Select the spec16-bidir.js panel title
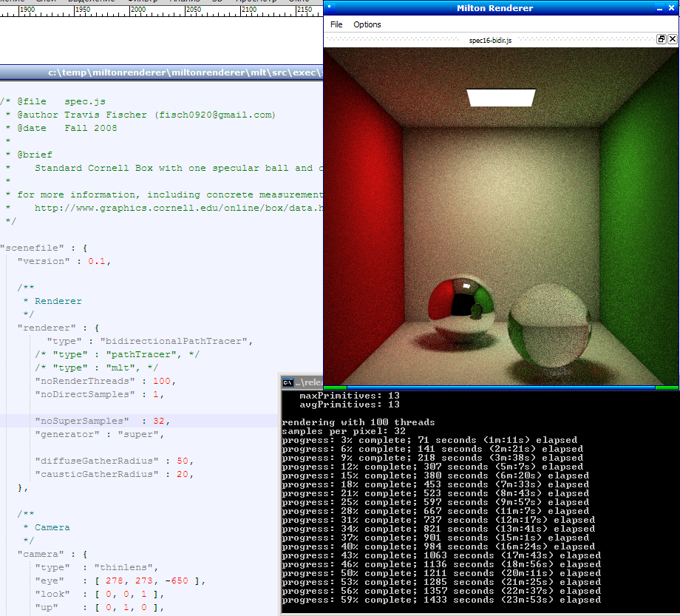Screen dimensions: 680x616 click(490, 41)
